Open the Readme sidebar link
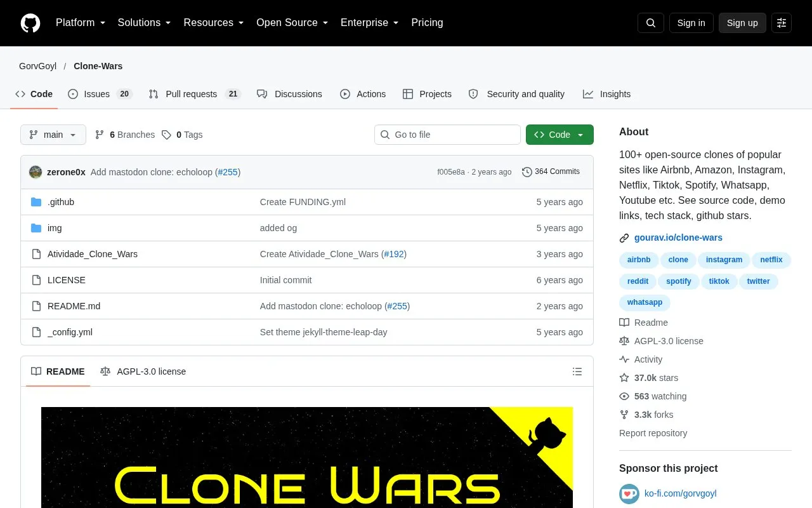The image size is (812, 508). 651,323
